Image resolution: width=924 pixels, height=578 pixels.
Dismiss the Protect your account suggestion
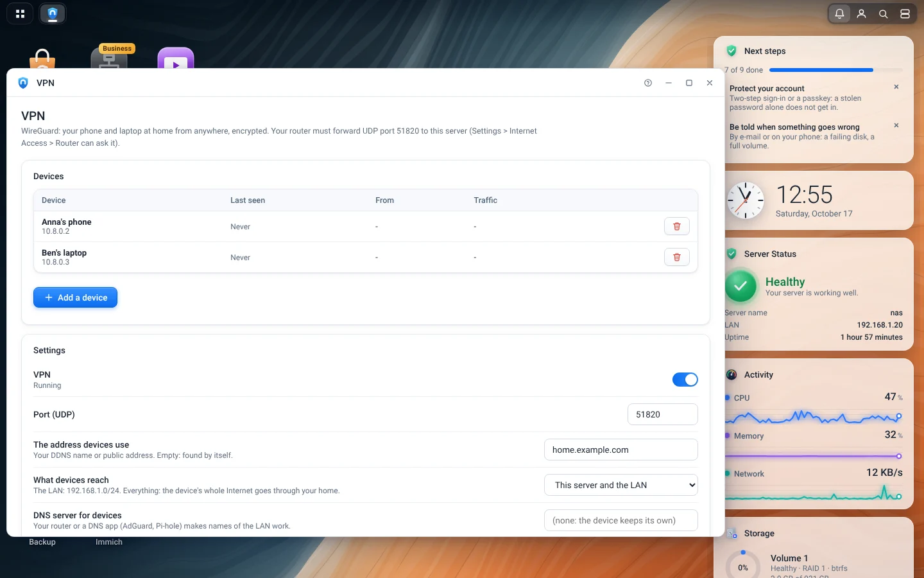click(896, 87)
